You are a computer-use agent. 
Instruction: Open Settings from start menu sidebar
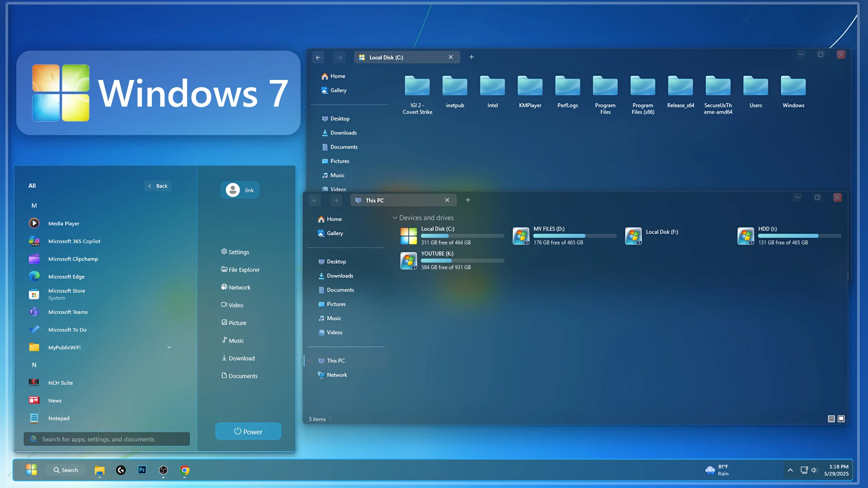click(x=235, y=252)
